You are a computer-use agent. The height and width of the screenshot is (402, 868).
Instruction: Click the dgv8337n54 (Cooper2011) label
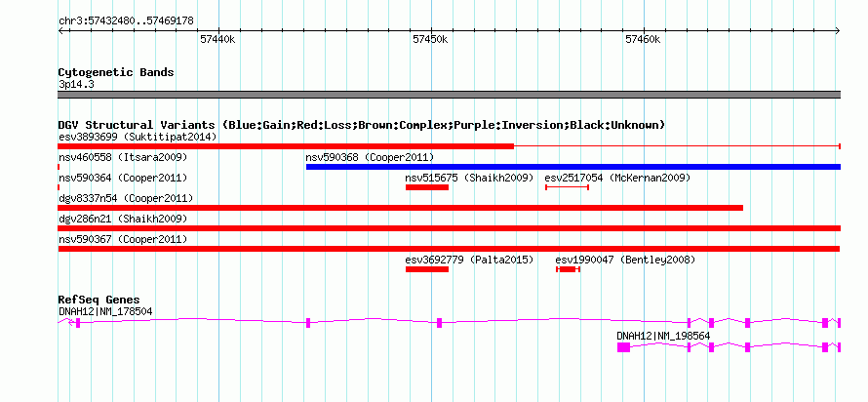click(x=126, y=198)
